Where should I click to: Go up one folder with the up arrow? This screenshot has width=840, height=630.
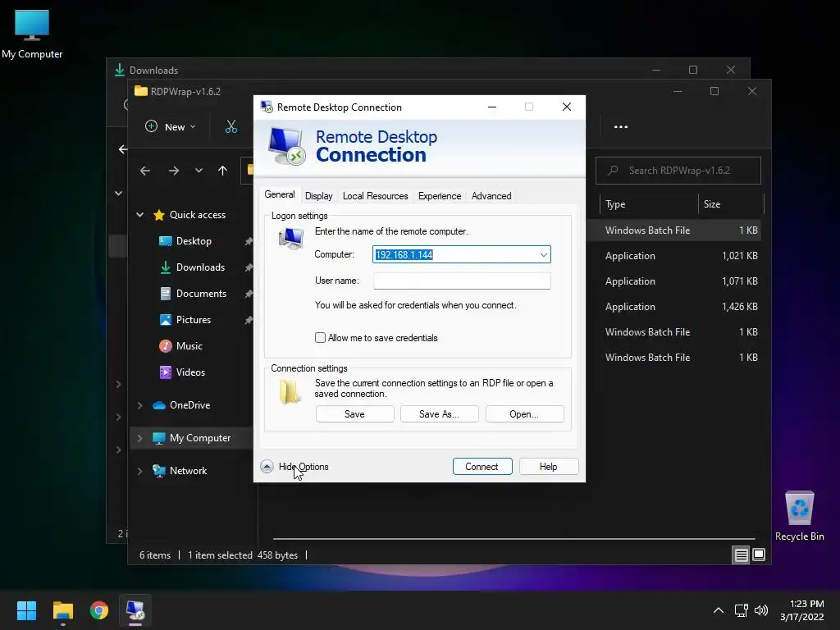[x=223, y=171]
